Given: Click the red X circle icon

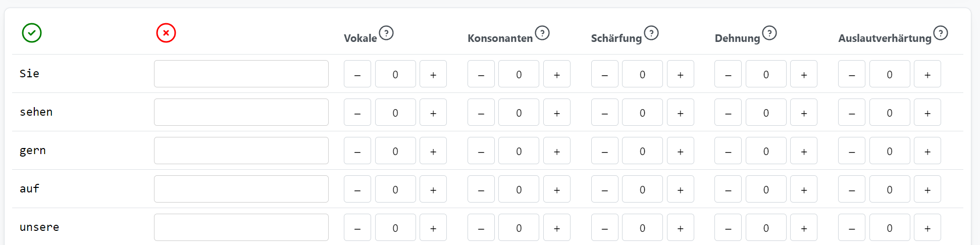Looking at the screenshot, I should (x=166, y=33).
